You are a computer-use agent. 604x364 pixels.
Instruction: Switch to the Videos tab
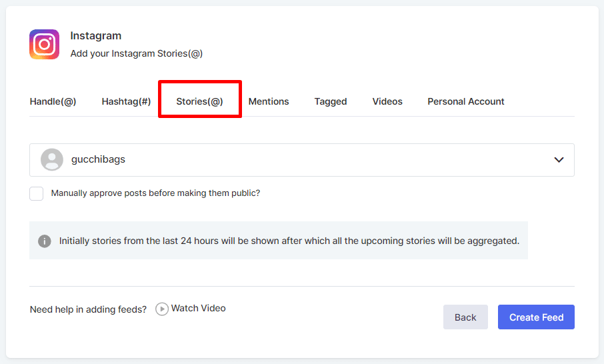[387, 101]
